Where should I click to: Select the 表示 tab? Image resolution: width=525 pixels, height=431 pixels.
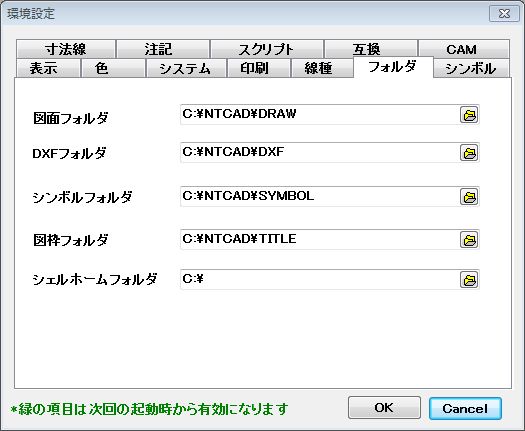click(48, 68)
